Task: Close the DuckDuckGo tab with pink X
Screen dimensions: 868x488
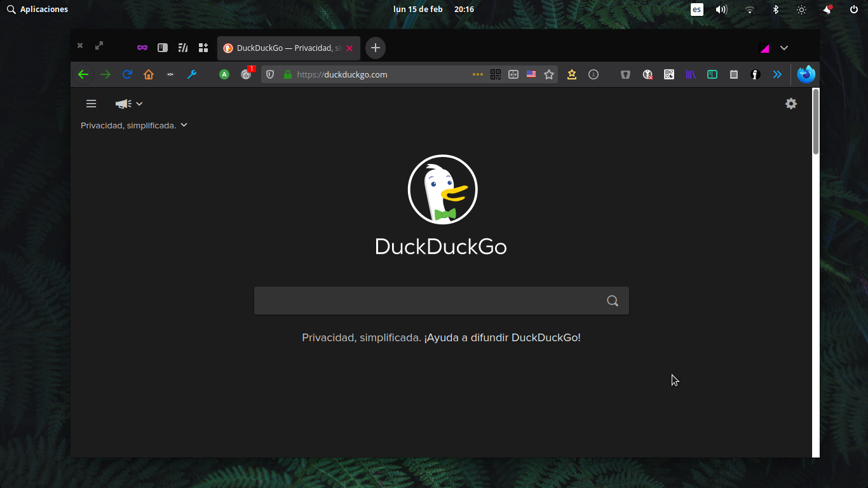Action: pos(349,48)
